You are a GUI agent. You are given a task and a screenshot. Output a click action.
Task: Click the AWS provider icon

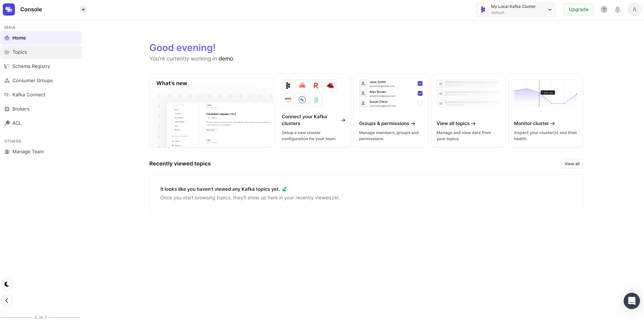(x=288, y=99)
